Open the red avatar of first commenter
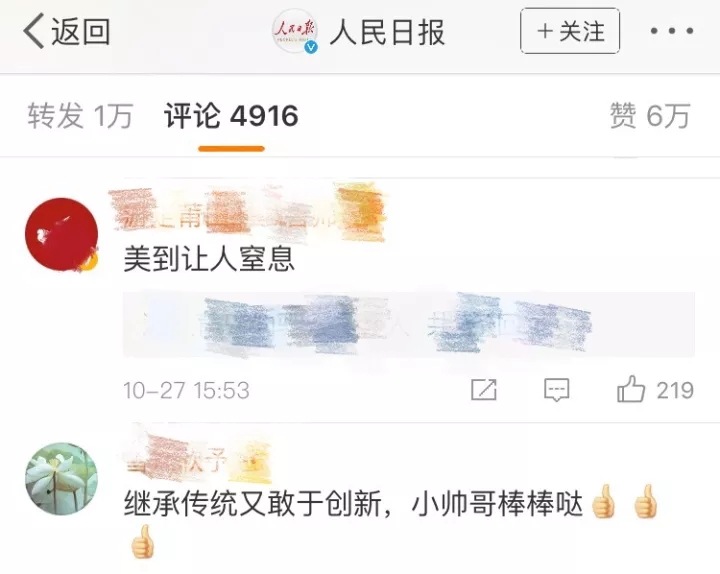Viewport: 720px width, 574px height. click(x=62, y=234)
